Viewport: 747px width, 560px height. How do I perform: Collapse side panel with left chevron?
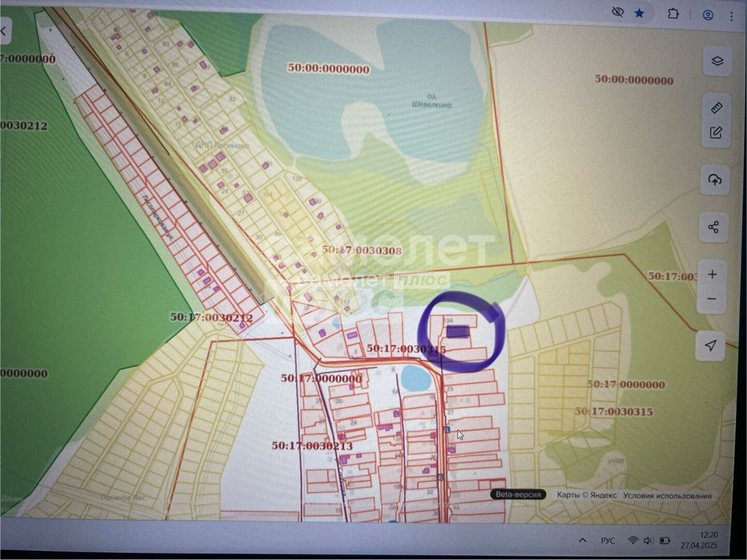click(x=4, y=31)
